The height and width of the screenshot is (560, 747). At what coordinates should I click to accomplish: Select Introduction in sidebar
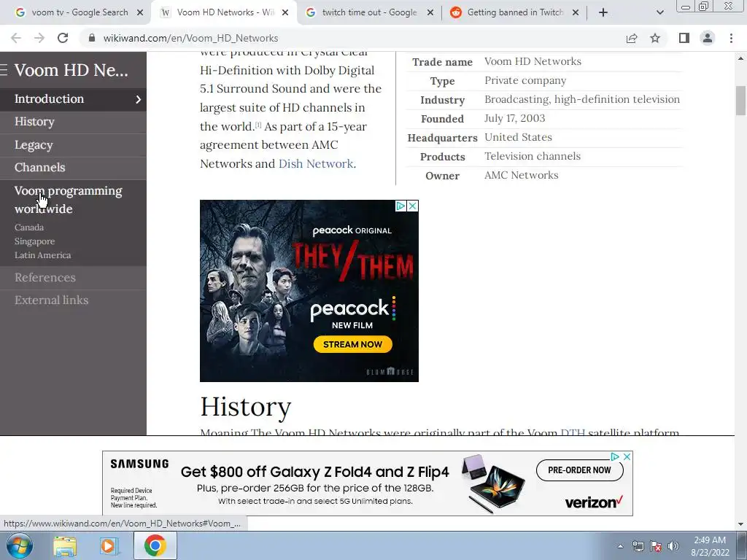[49, 98]
